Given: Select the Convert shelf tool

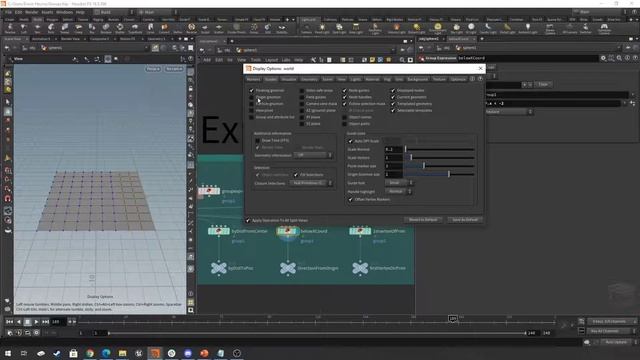Looking at the screenshot, I should 164,29.
